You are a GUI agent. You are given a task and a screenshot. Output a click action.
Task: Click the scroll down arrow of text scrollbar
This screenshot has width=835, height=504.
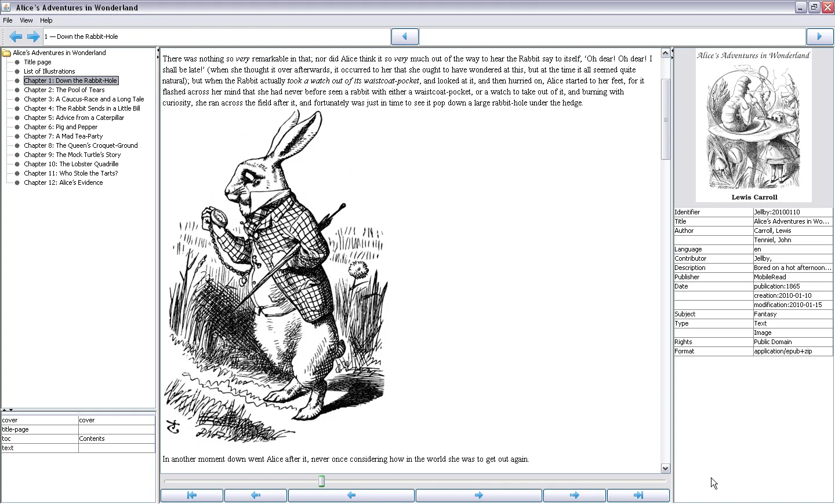[665, 468]
